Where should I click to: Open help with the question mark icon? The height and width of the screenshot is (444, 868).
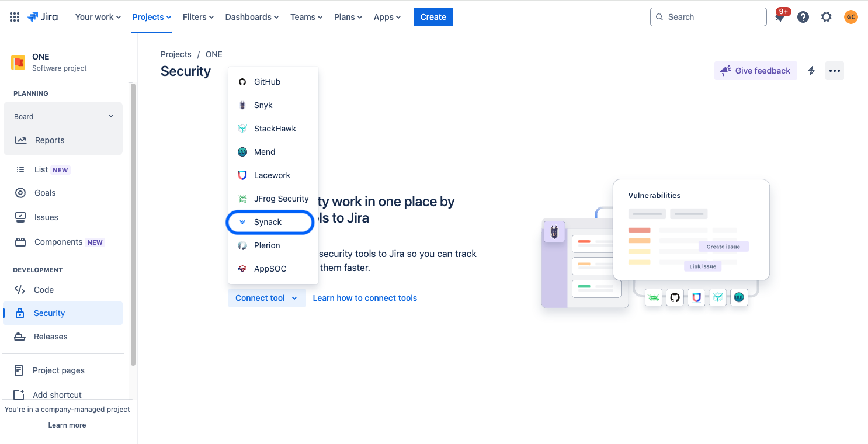pos(803,16)
